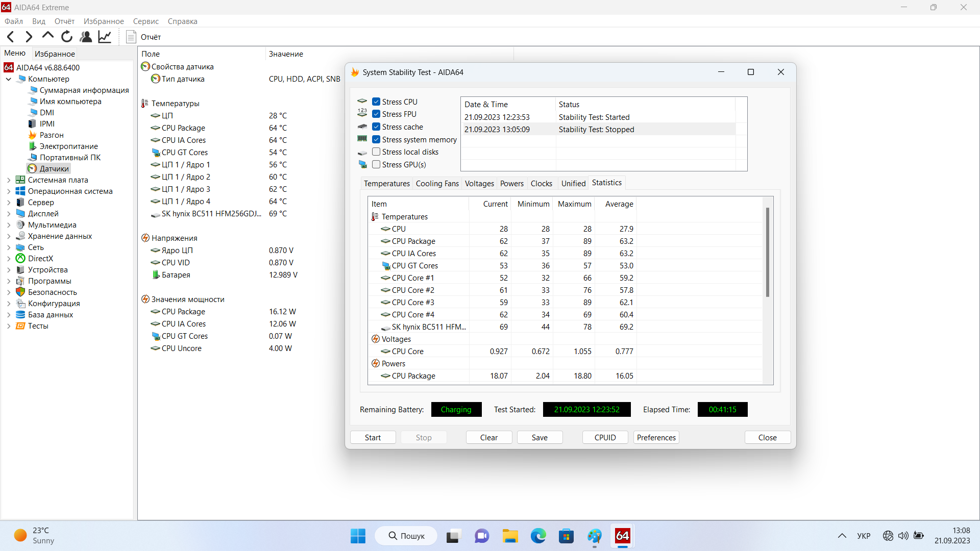Refresh sensor readings with the toolbar icon

pyautogui.click(x=67, y=37)
